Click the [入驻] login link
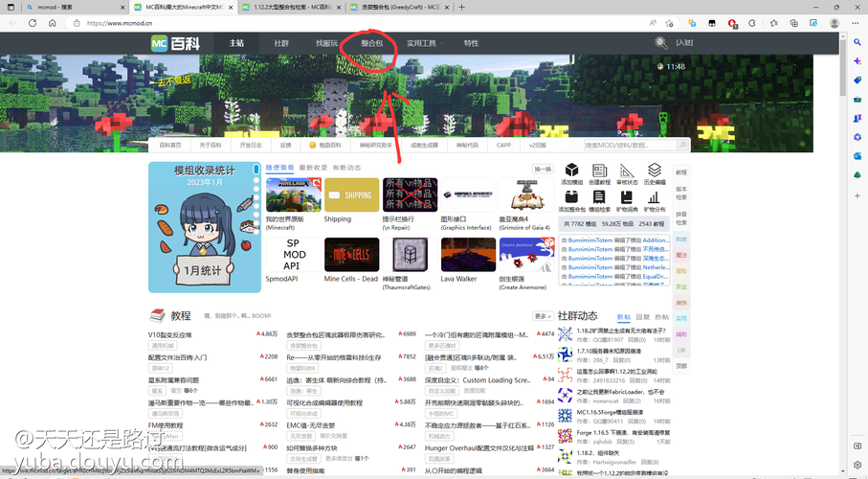The image size is (868, 479). click(x=684, y=43)
